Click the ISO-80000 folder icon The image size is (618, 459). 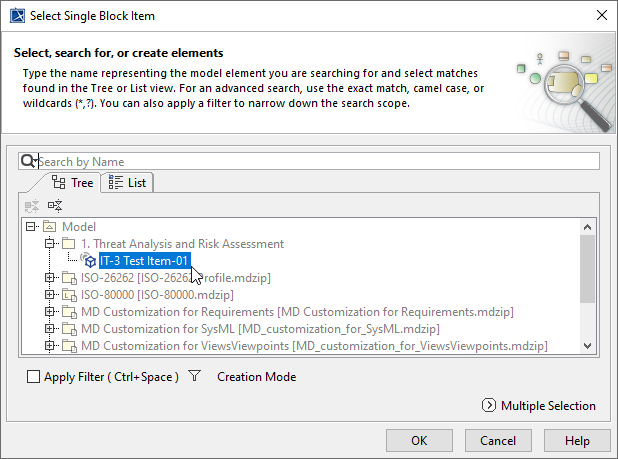(68, 294)
